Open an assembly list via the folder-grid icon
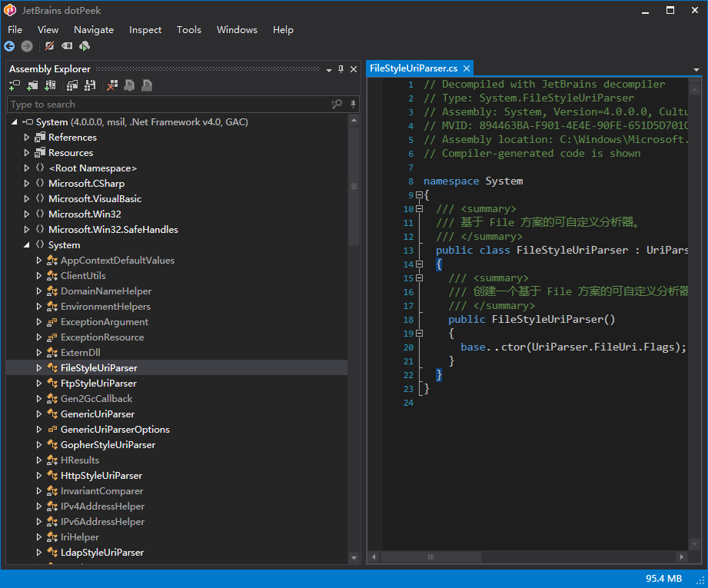708x588 pixels. tap(72, 85)
